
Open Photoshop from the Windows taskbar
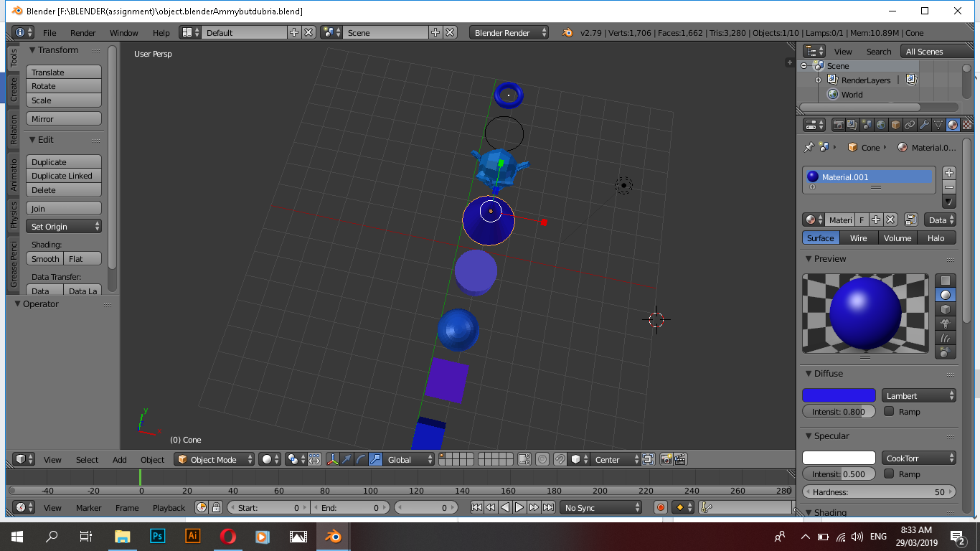point(157,536)
